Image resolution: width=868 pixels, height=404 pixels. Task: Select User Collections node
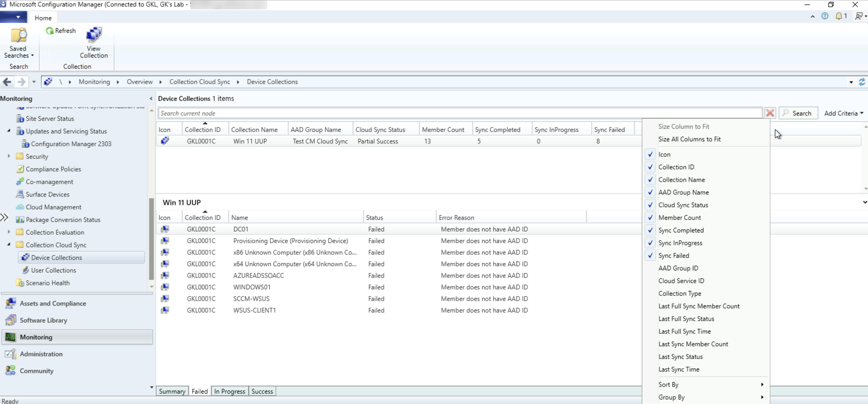53,270
